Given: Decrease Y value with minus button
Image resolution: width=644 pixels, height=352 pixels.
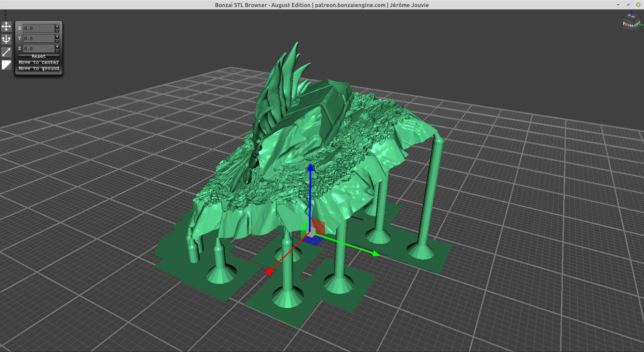Looking at the screenshot, I should (x=57, y=41).
